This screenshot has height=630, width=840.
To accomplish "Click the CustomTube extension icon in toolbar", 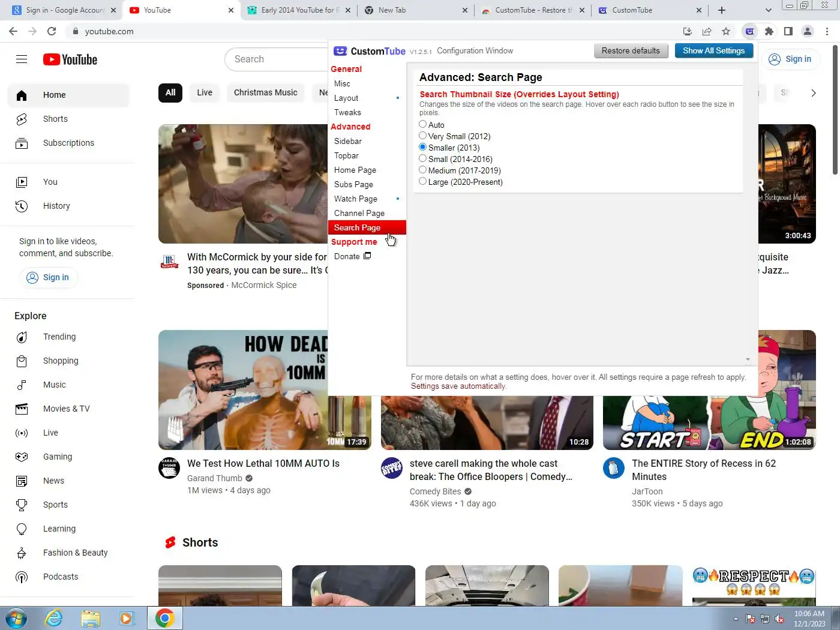I will click(x=749, y=31).
